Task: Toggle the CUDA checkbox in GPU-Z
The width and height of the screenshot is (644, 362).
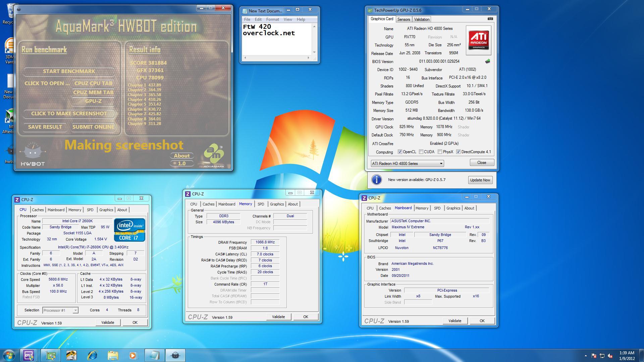Action: [x=421, y=152]
